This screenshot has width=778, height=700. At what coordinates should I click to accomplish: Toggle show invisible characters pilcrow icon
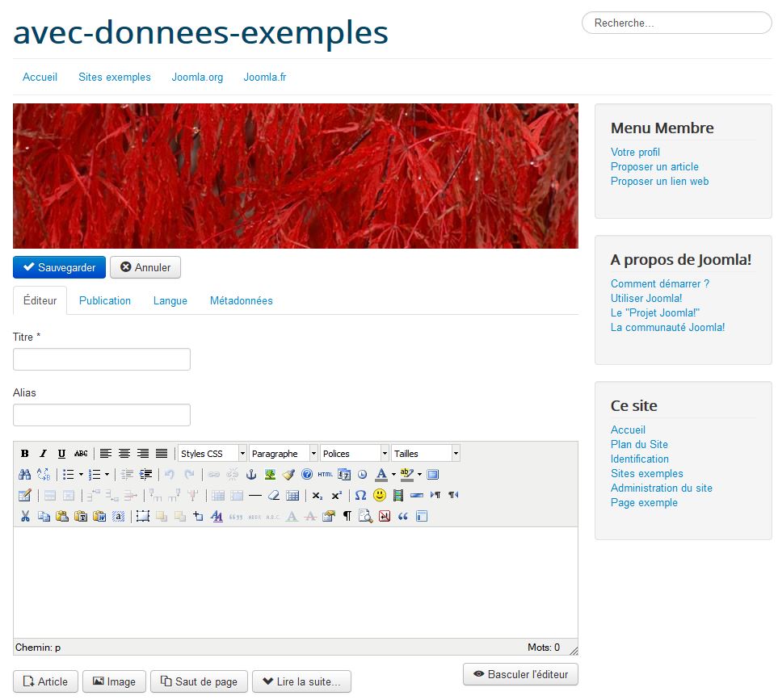[347, 516]
